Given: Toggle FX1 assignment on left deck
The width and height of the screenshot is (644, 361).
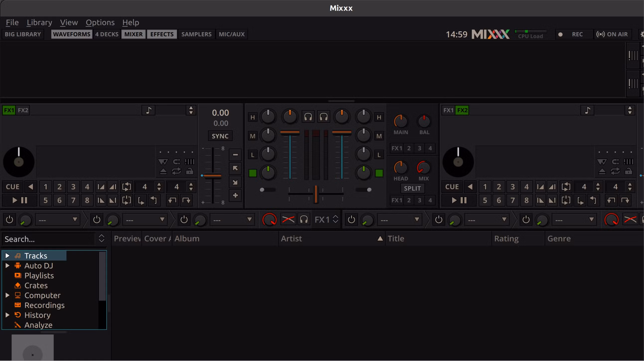Looking at the screenshot, I should 9,110.
